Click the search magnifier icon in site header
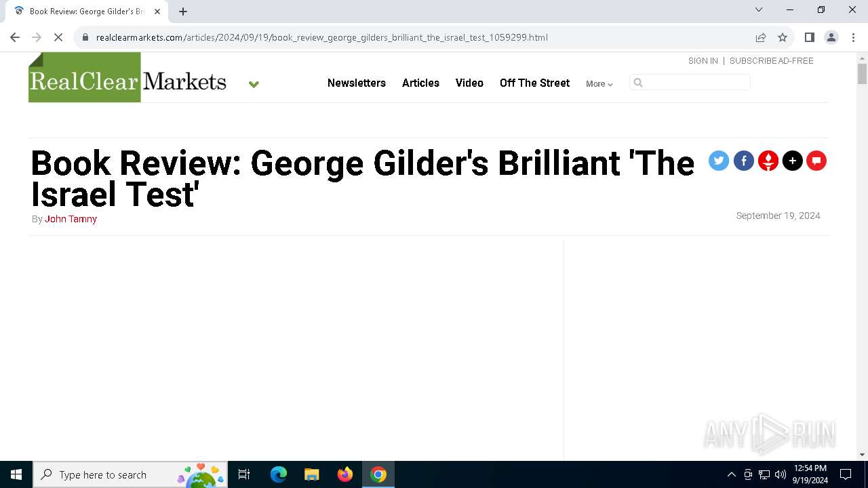The image size is (868, 488). (638, 83)
